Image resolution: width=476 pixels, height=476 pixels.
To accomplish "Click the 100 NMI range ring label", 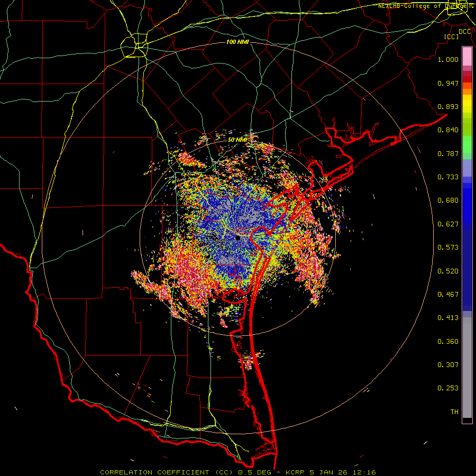I will click(x=237, y=42).
